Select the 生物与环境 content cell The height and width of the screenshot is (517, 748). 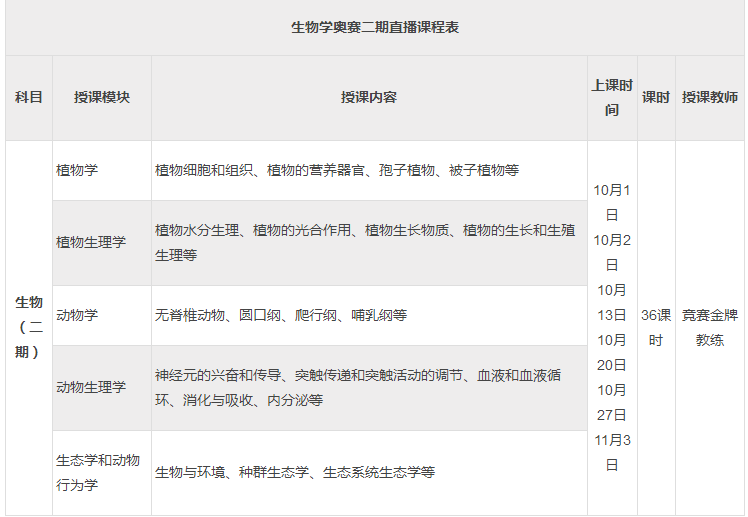[x=295, y=472]
